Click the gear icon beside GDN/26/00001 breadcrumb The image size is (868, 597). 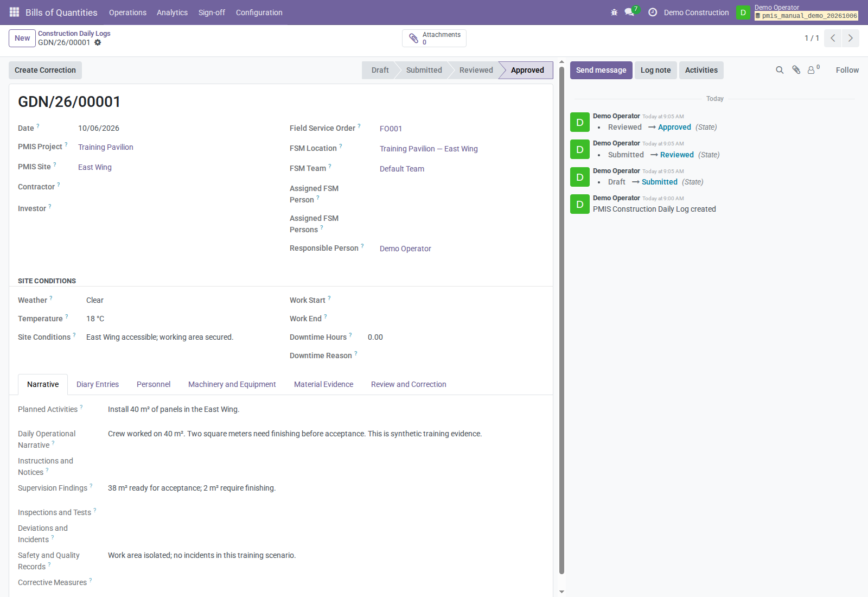tap(98, 42)
